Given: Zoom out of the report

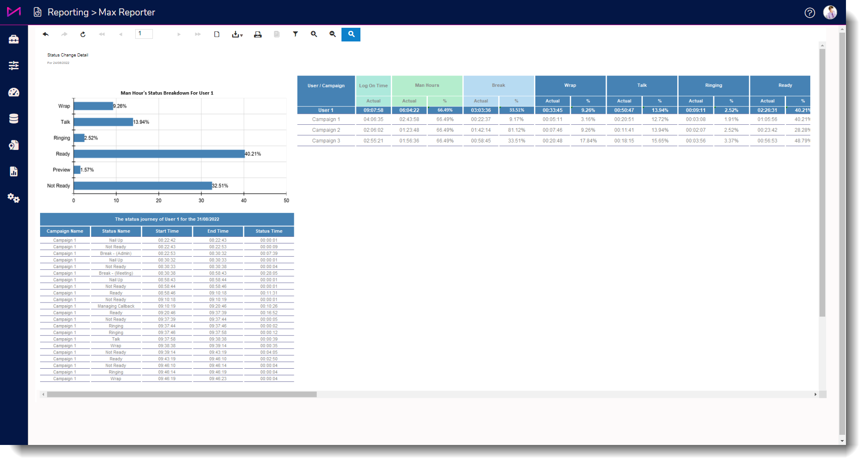Looking at the screenshot, I should pos(333,34).
